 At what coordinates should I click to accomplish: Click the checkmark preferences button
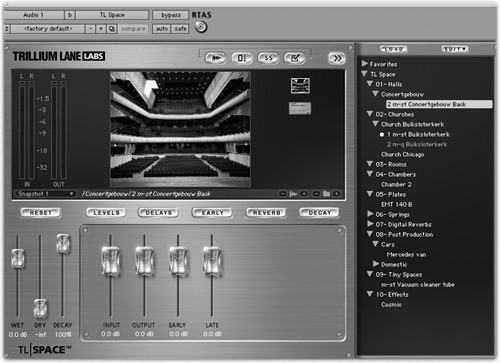click(295, 58)
